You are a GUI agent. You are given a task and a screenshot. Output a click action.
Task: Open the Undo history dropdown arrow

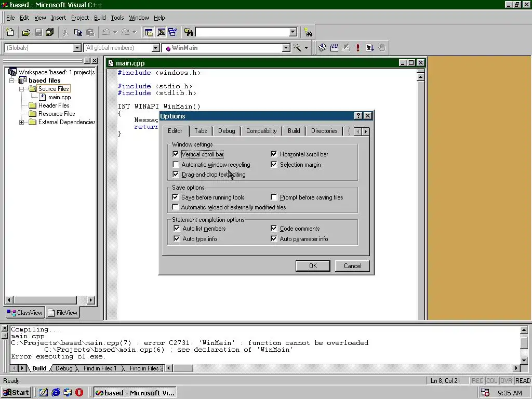pos(115,32)
